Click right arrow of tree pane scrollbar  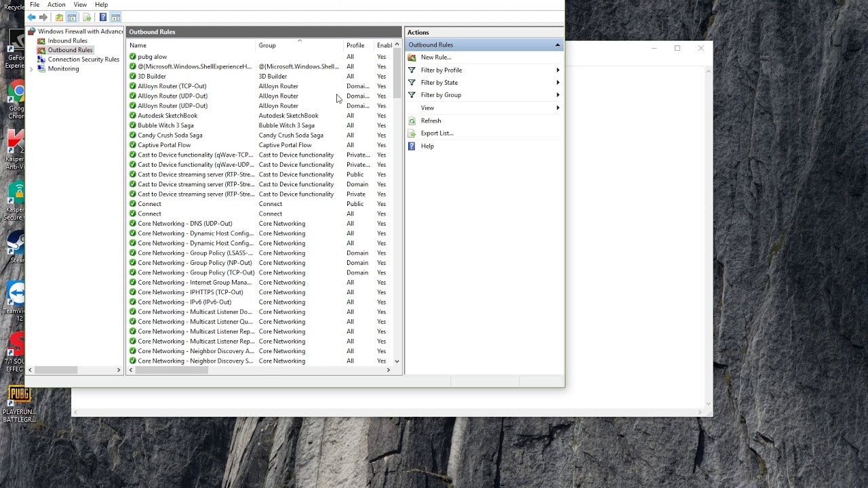click(119, 370)
